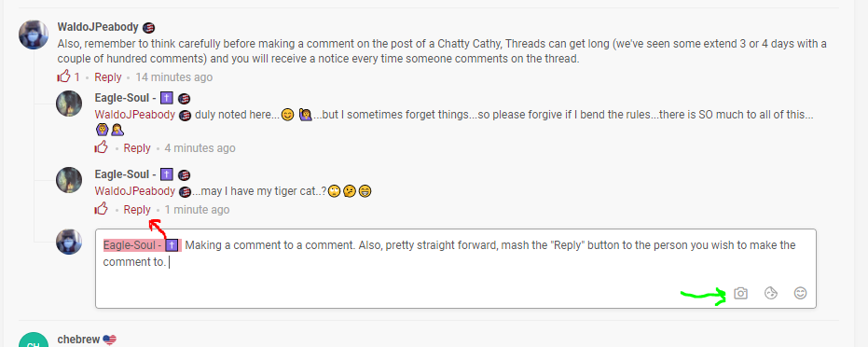Click inside the comment reply text box
Screen dimensions: 868x347
[456, 269]
